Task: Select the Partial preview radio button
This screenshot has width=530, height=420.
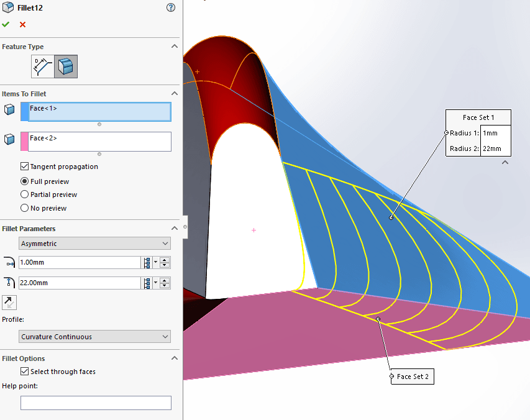Action: point(25,194)
